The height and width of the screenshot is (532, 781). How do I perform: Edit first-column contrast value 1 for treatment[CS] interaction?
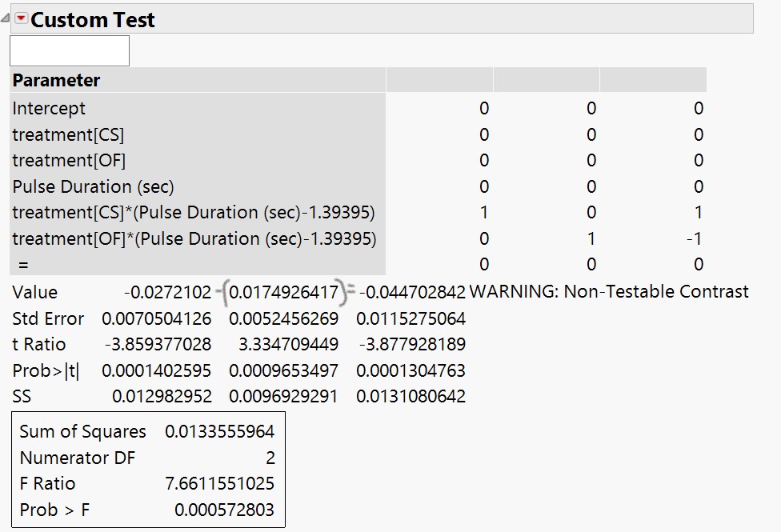[x=484, y=213]
